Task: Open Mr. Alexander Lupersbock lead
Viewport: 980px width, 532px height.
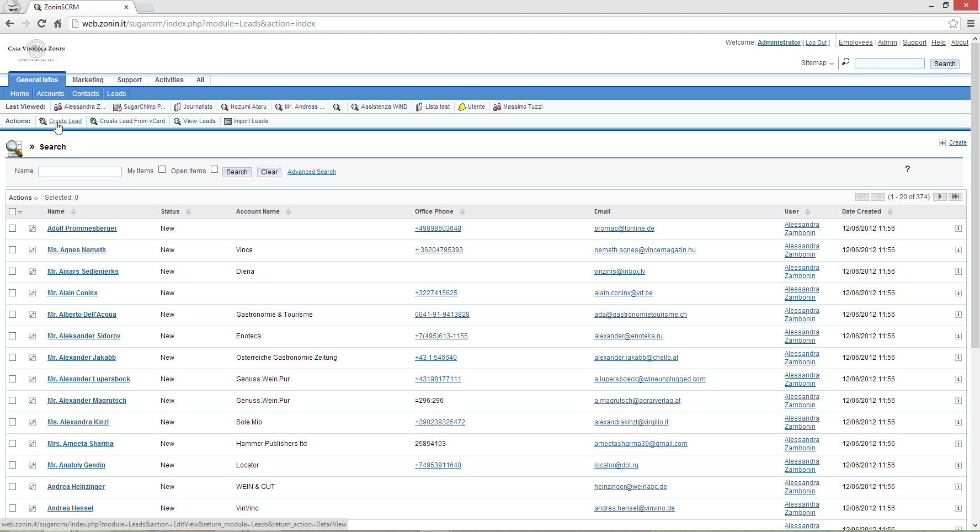Action: [x=89, y=379]
